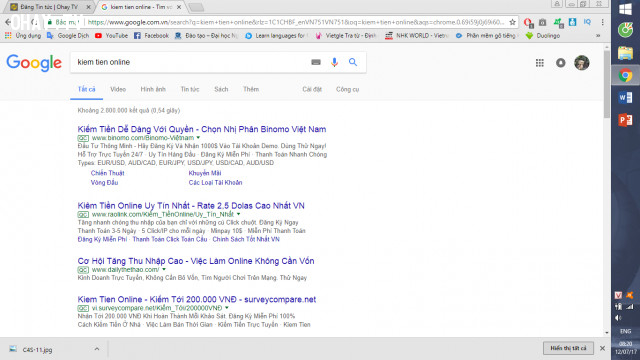Open the Các Loại Tài Khoản sitelink
Screen dimensions: 640x360
[x=216, y=182]
